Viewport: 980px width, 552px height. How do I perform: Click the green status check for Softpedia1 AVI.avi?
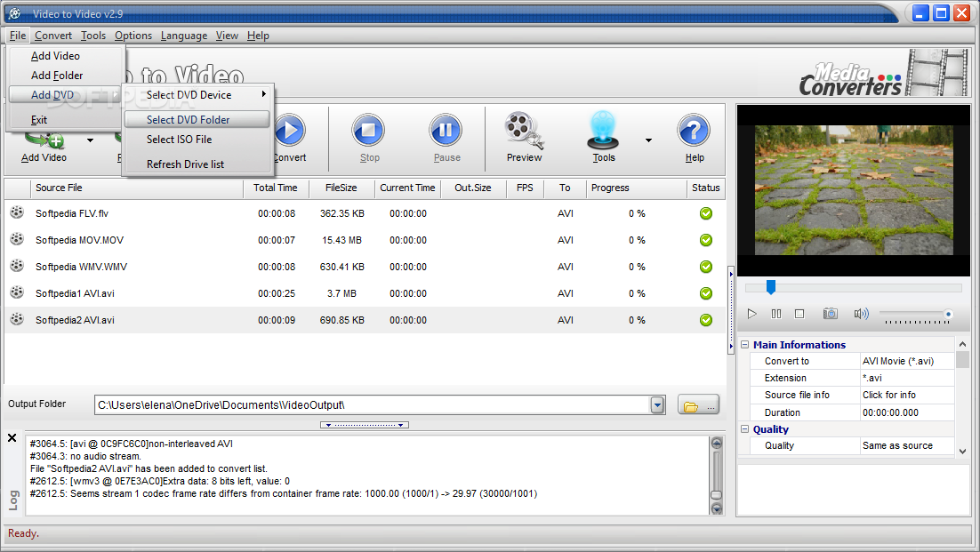click(x=705, y=293)
